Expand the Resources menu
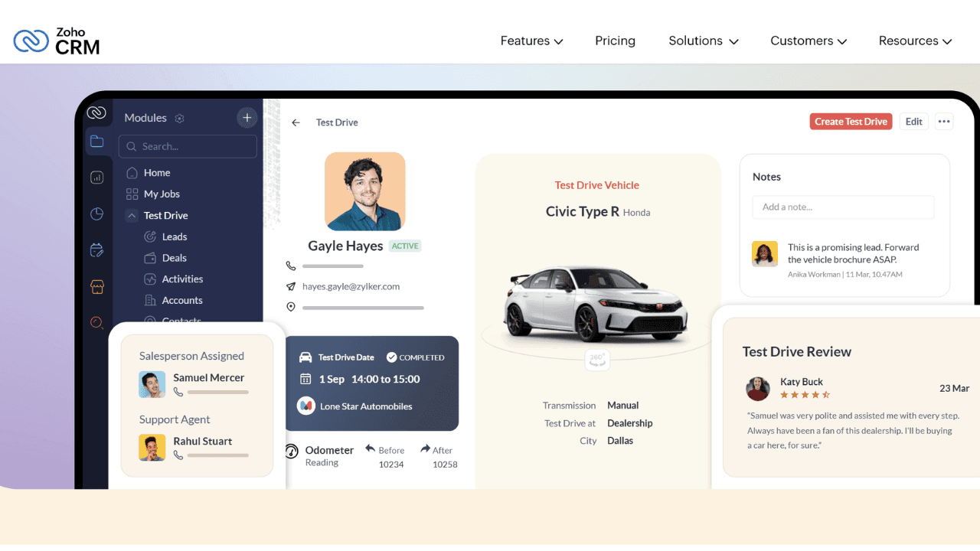Viewport: 980px width, 551px height. pyautogui.click(x=915, y=41)
